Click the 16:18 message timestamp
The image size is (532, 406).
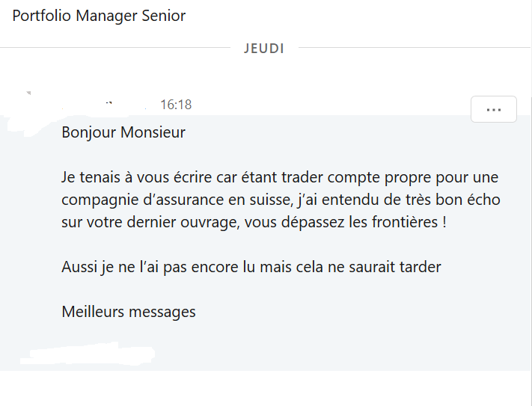pos(176,105)
